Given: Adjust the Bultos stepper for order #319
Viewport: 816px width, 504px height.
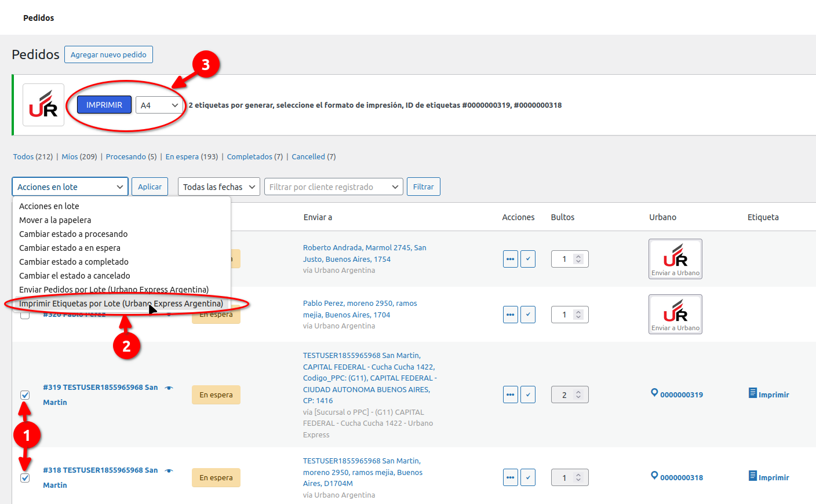Looking at the screenshot, I should click(x=578, y=395).
